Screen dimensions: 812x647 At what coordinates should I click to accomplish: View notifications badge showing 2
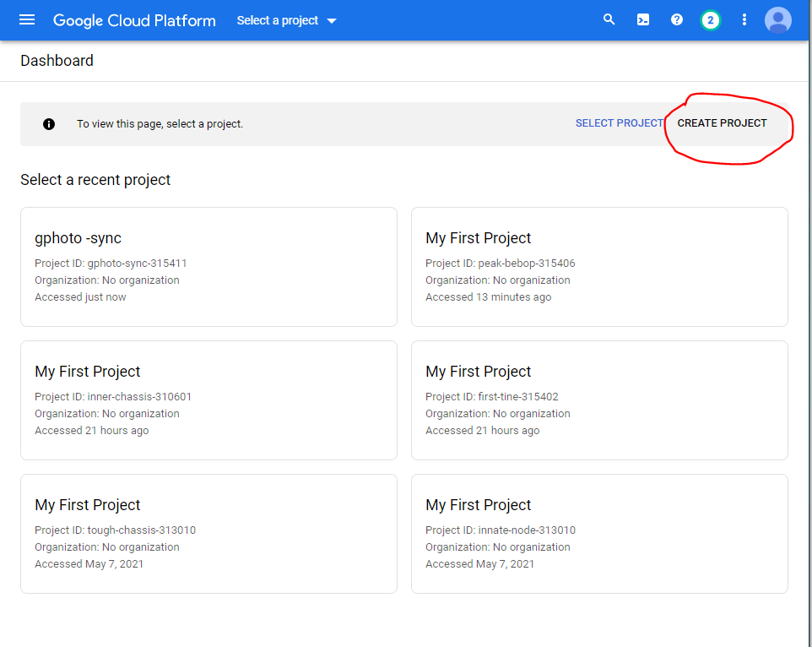(711, 20)
